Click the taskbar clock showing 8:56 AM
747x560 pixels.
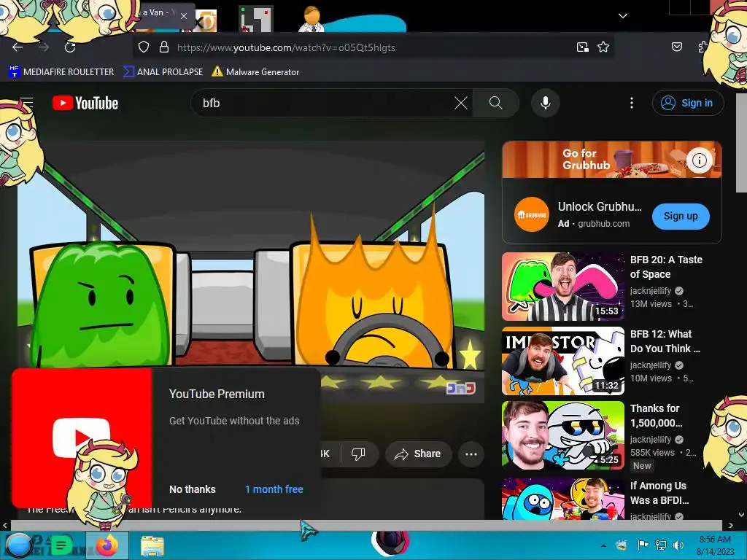click(x=715, y=545)
